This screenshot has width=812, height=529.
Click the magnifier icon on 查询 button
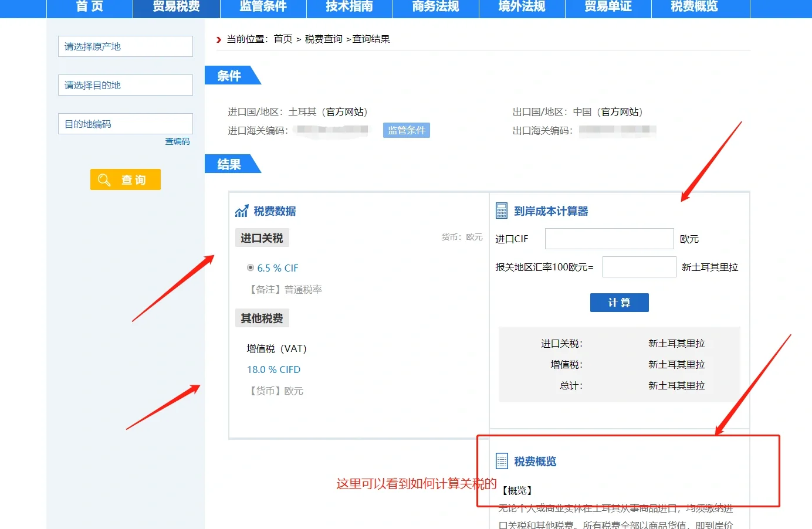click(104, 180)
